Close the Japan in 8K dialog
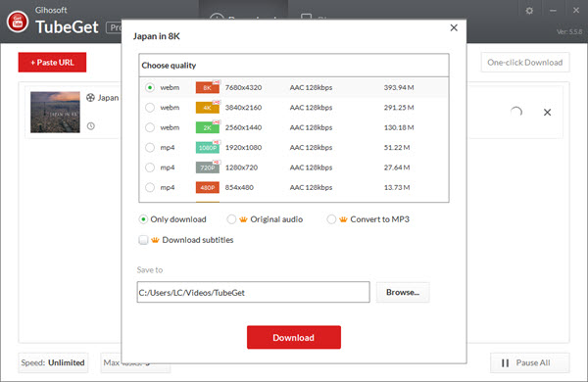The width and height of the screenshot is (588, 382). click(x=454, y=27)
